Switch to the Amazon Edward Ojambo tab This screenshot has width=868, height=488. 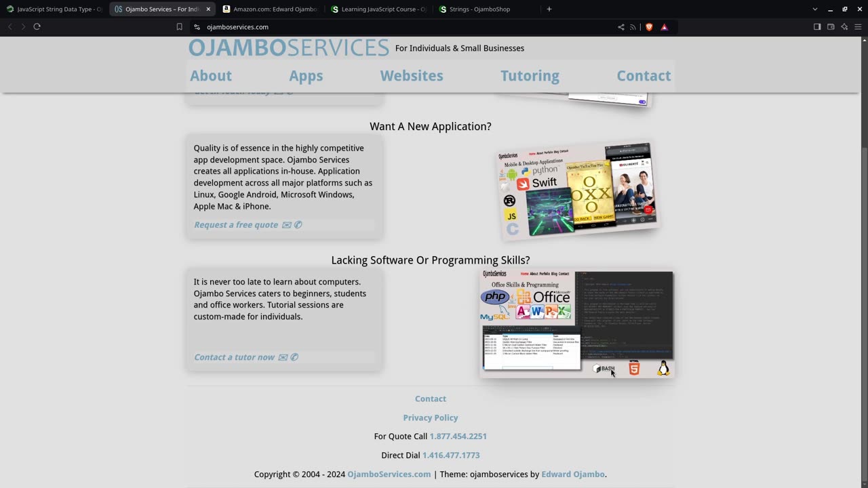(x=271, y=9)
